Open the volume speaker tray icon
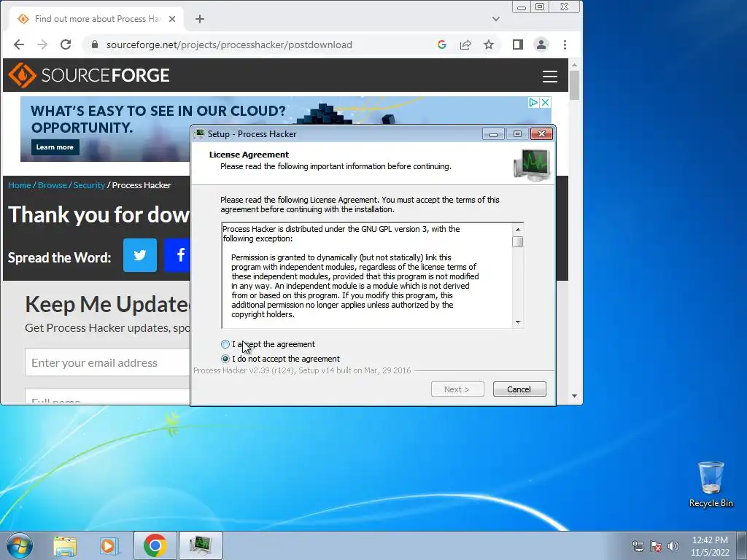 [673, 545]
